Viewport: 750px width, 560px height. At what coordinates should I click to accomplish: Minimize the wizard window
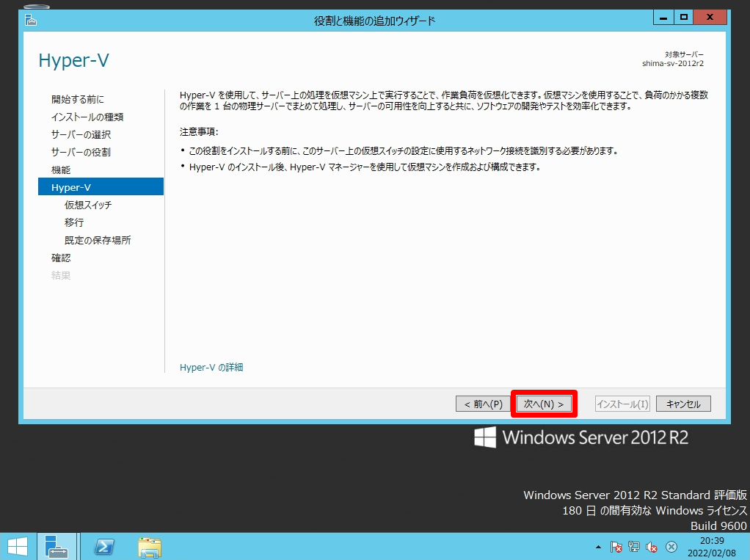(663, 17)
